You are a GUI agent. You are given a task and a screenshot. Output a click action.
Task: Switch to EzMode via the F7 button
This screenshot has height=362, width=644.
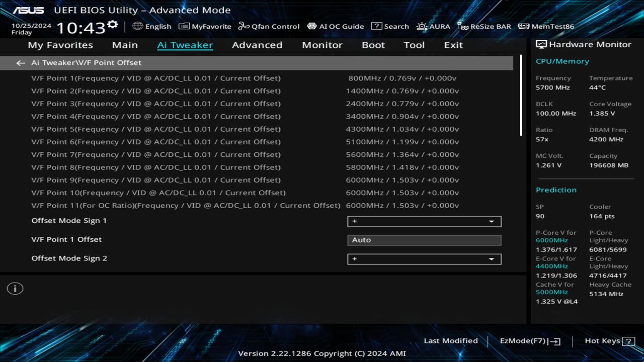click(529, 341)
